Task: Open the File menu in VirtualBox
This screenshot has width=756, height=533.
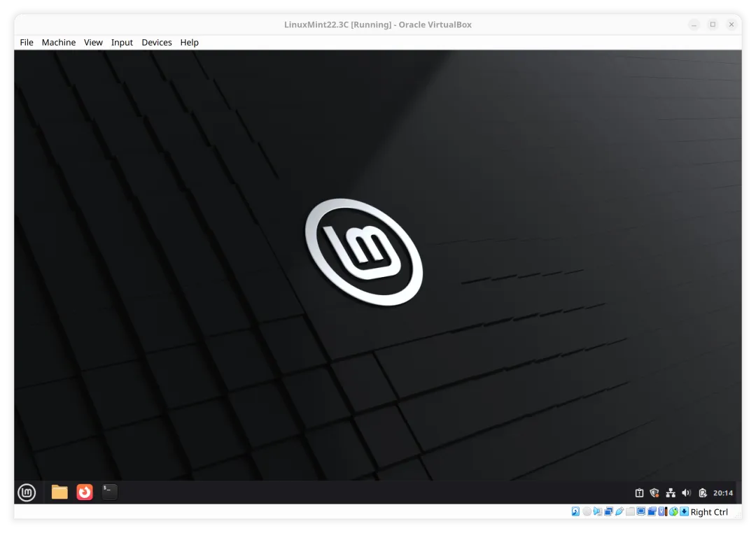Action: click(x=27, y=43)
